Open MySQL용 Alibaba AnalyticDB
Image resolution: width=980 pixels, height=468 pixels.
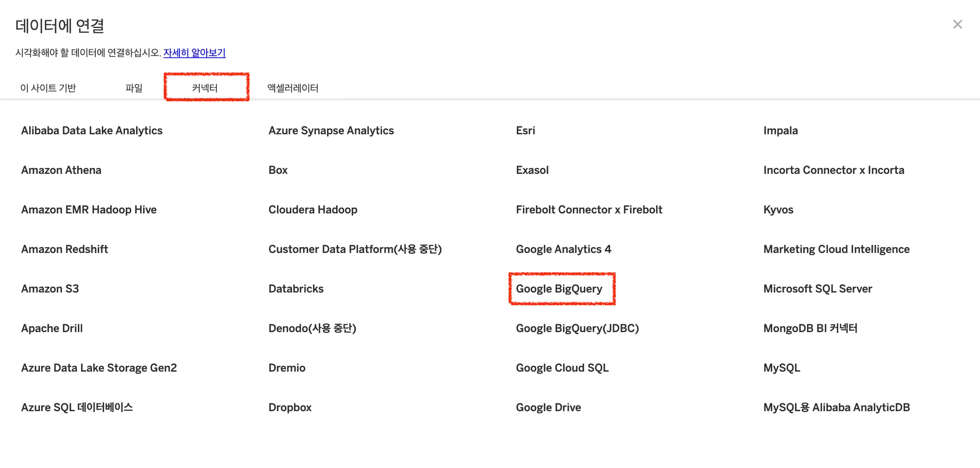tap(836, 407)
